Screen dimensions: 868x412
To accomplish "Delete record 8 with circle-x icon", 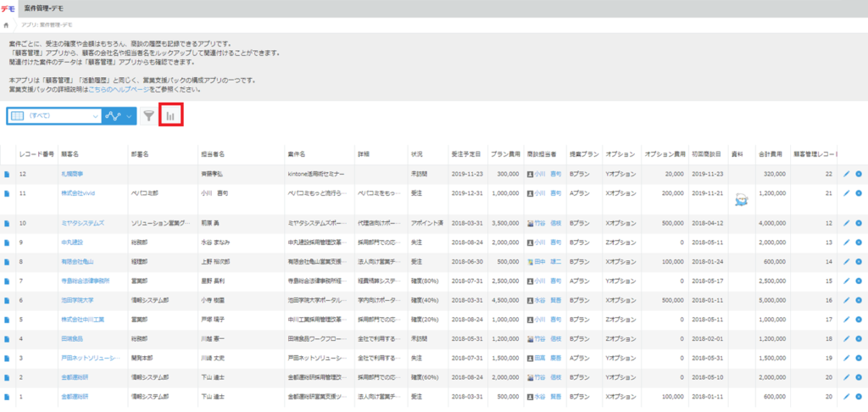I will pyautogui.click(x=859, y=261).
